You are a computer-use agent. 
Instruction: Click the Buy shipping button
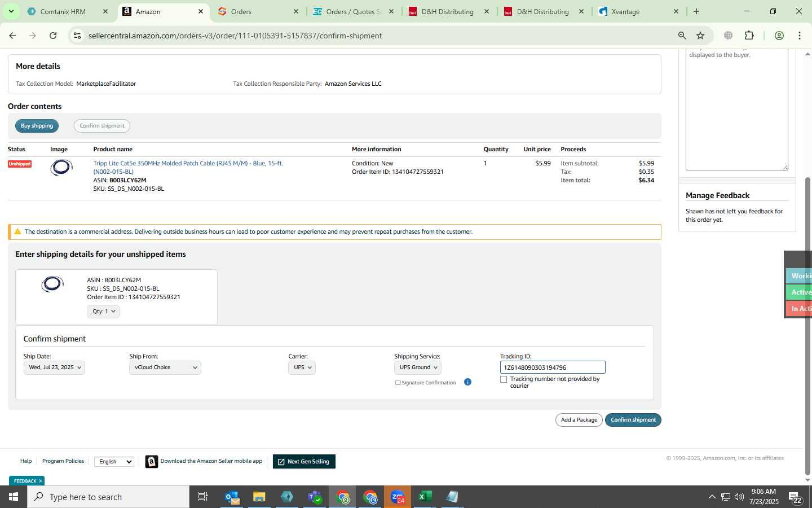(37, 126)
